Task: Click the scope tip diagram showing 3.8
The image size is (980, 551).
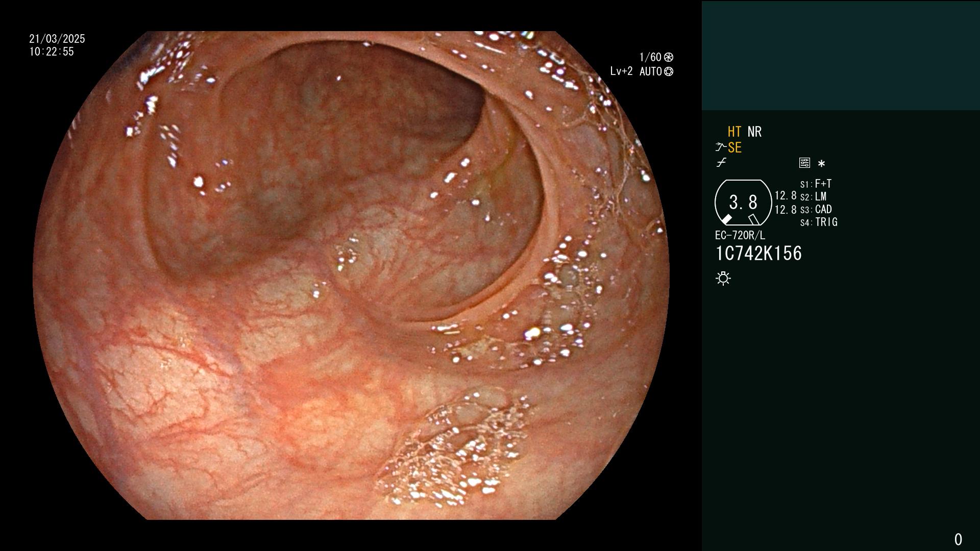Action: coord(743,202)
